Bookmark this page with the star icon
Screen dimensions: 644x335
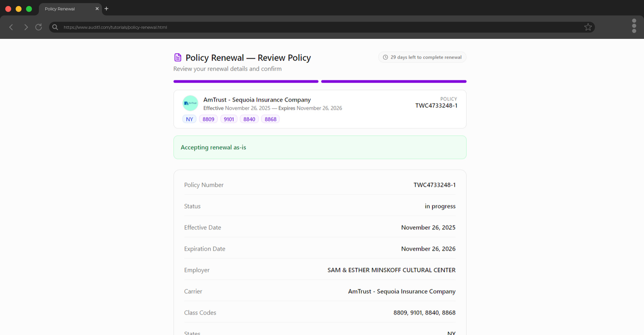pyautogui.click(x=588, y=27)
